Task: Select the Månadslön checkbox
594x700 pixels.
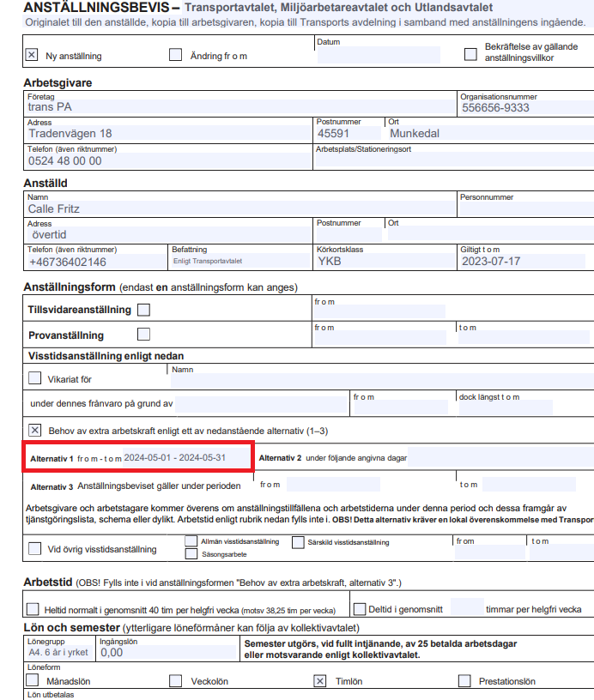Action: [32, 680]
